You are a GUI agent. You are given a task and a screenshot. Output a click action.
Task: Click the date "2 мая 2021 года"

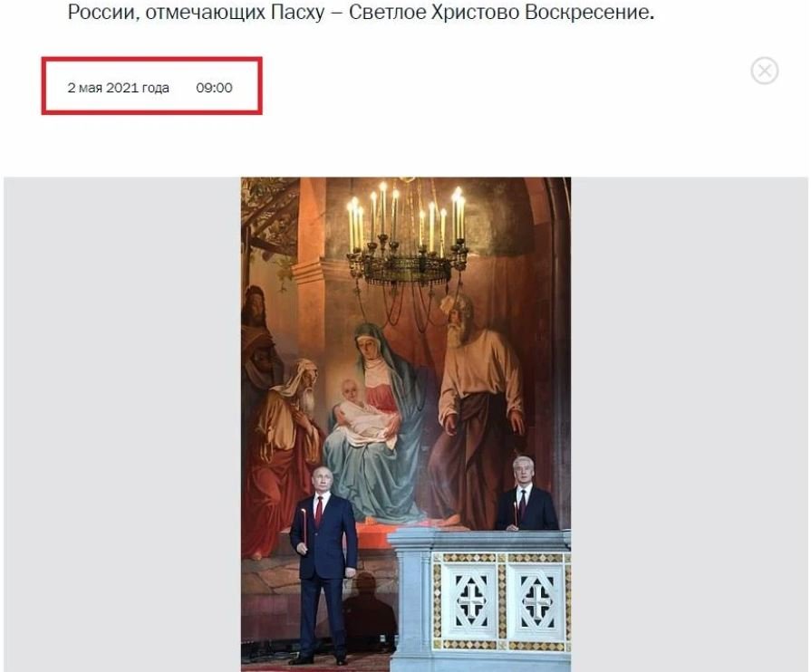click(119, 87)
